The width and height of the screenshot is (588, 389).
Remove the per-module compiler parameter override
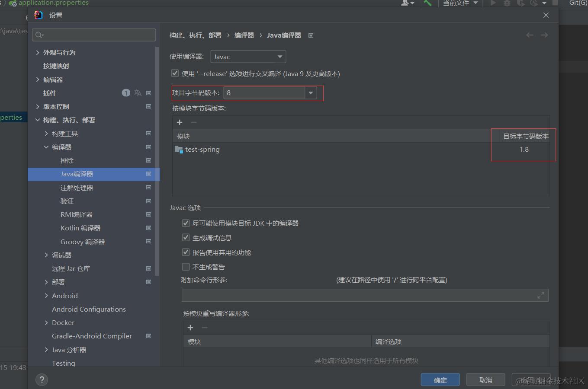[205, 328]
